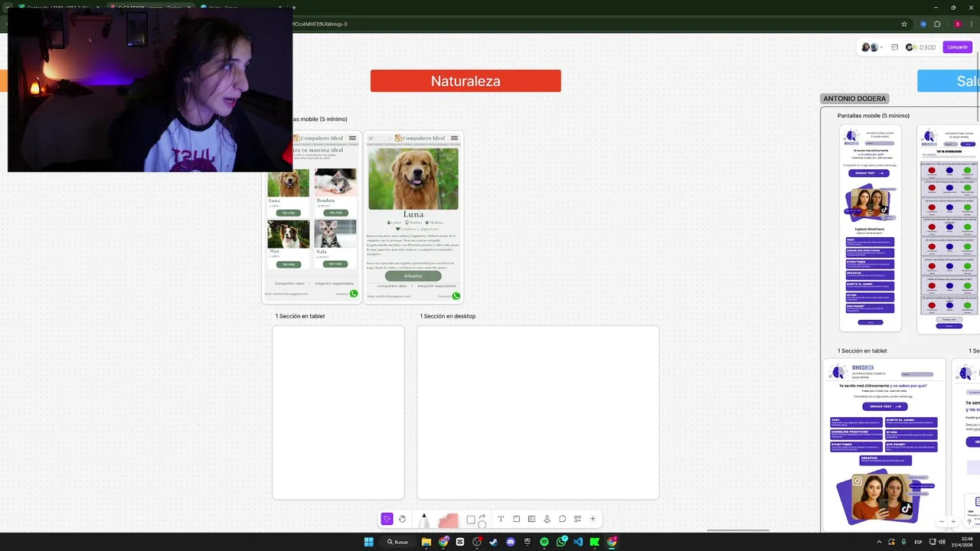The width and height of the screenshot is (980, 551).
Task: Open the board view layout icon
Action: pyautogui.click(x=894, y=47)
